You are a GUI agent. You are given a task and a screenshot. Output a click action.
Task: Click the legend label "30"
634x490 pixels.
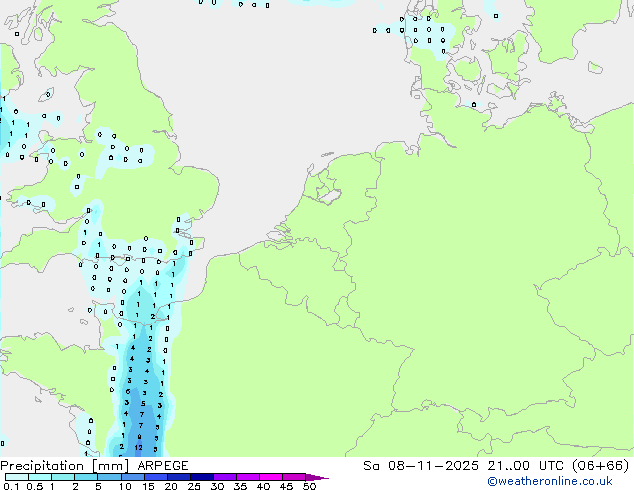pos(217,486)
